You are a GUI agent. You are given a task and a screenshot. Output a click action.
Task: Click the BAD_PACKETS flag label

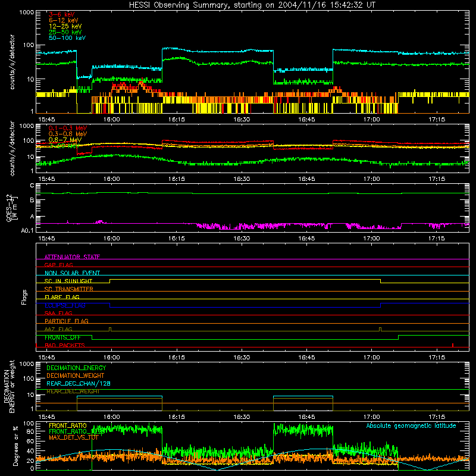[x=65, y=345]
